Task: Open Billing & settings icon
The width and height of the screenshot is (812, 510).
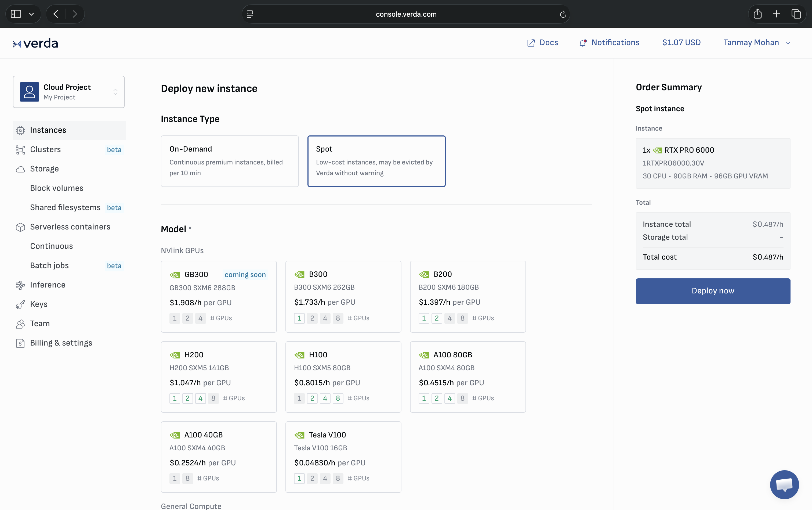Action: 20,343
